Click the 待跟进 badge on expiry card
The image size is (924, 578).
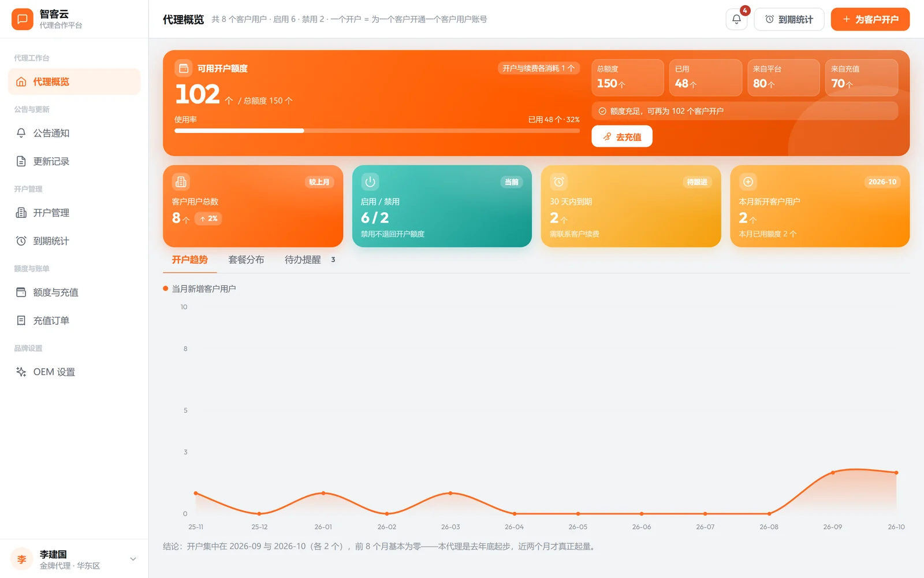pyautogui.click(x=697, y=182)
